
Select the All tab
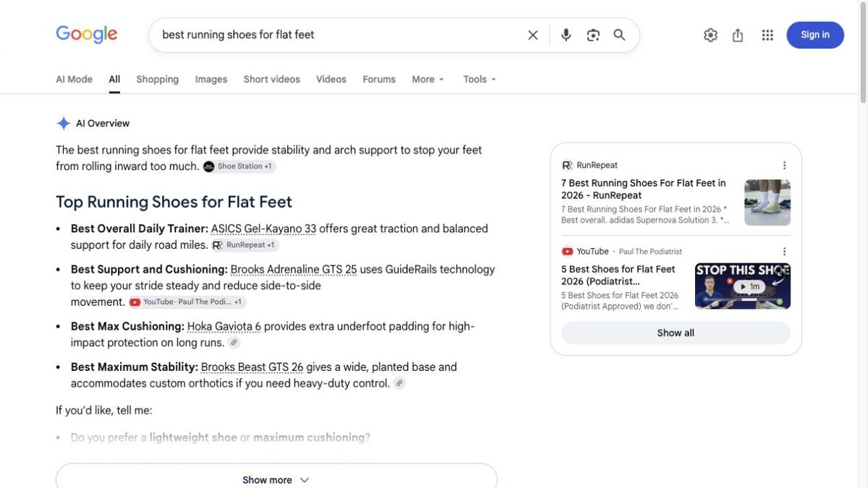(114, 80)
